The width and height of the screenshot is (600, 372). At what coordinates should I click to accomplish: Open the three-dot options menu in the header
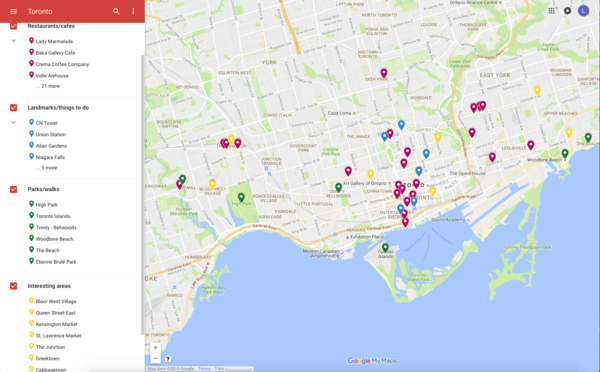pos(133,11)
